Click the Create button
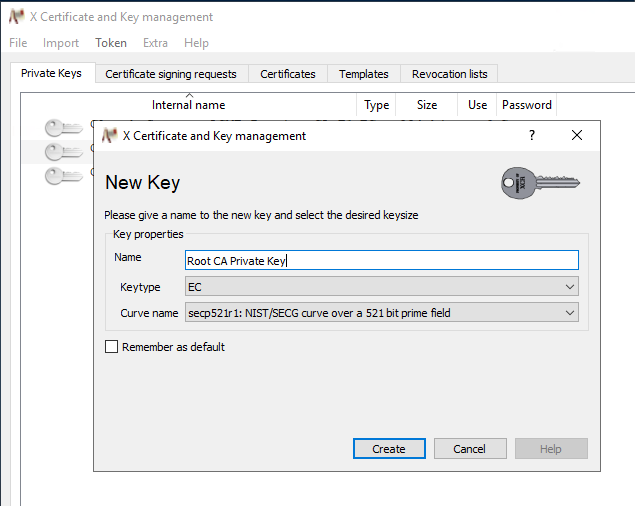Screen dimensions: 635x506 coord(389,448)
